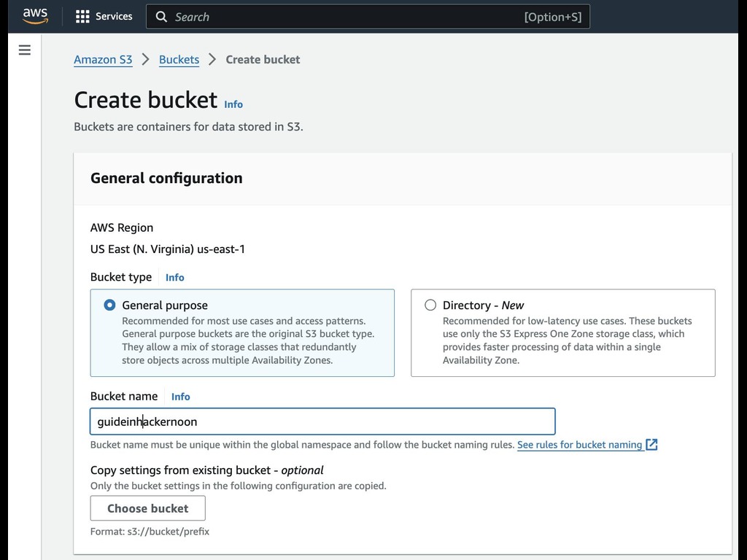Click the AWS Region label

[x=122, y=227]
